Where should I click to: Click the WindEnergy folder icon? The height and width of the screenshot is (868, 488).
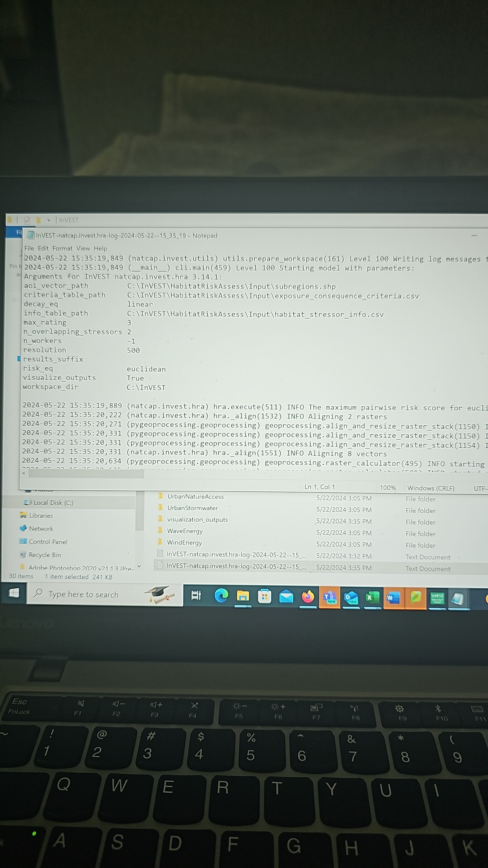(160, 542)
